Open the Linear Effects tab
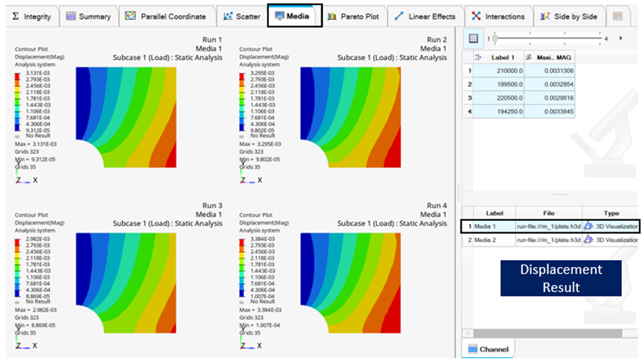This screenshot has width=644, height=359. pos(426,16)
